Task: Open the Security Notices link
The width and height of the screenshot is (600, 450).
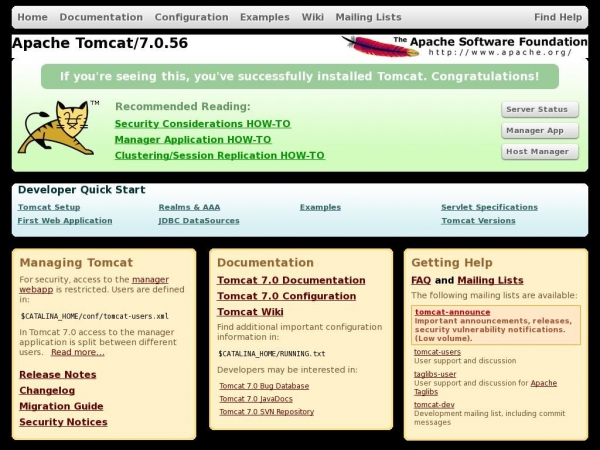Action: [63, 422]
